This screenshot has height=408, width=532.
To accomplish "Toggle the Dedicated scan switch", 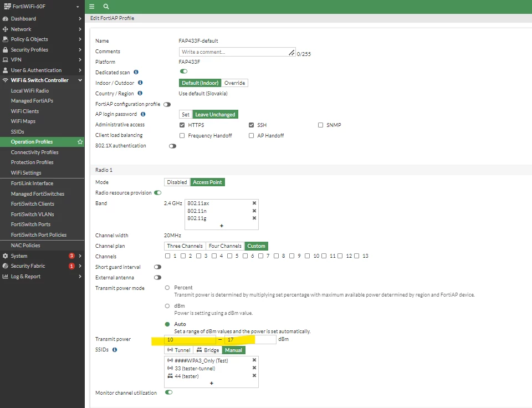I will point(183,72).
